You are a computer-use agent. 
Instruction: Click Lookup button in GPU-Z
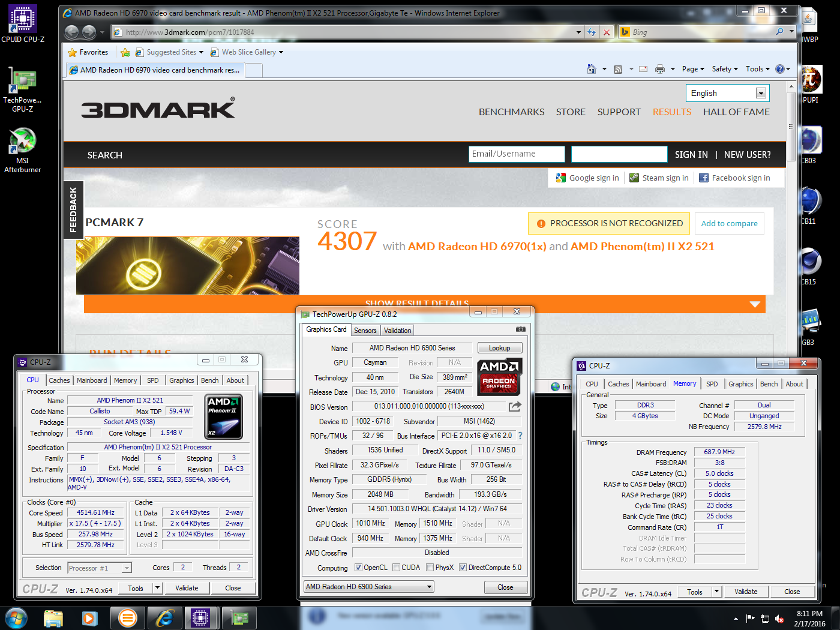pos(500,348)
